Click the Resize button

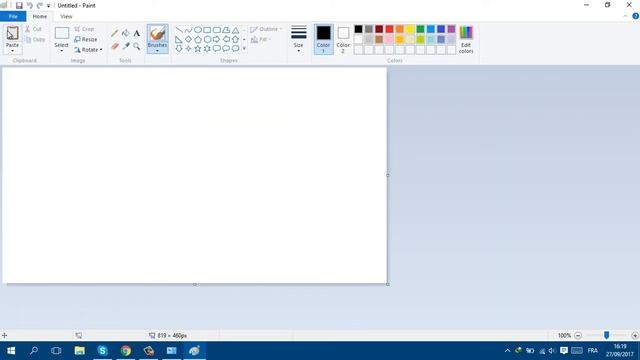(x=86, y=40)
